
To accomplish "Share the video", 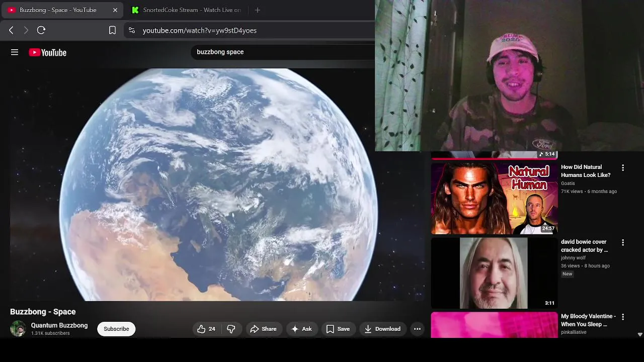I will [263, 329].
